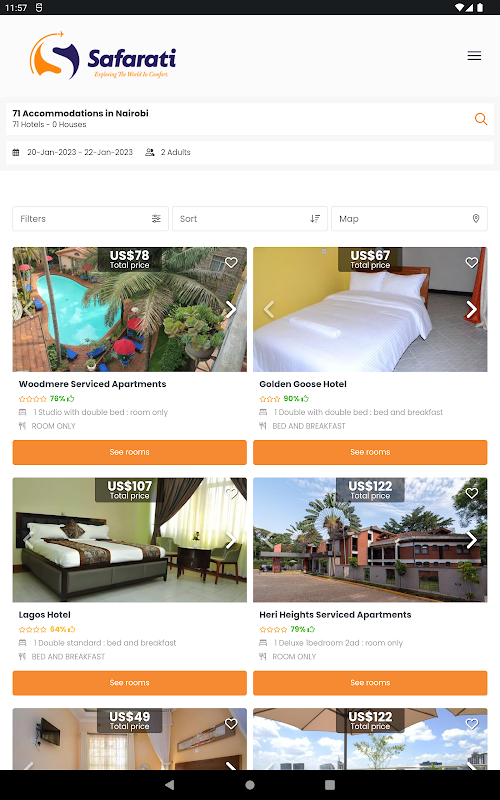The width and height of the screenshot is (500, 800).
Task: Tap the Android back navigation button
Action: click(x=169, y=785)
